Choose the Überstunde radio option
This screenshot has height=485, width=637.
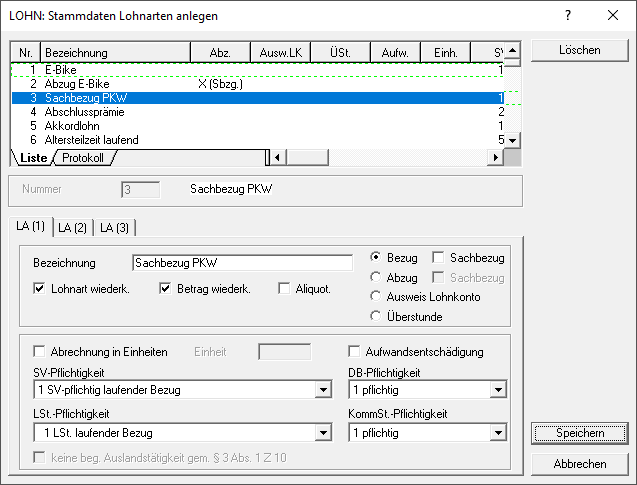point(376,316)
